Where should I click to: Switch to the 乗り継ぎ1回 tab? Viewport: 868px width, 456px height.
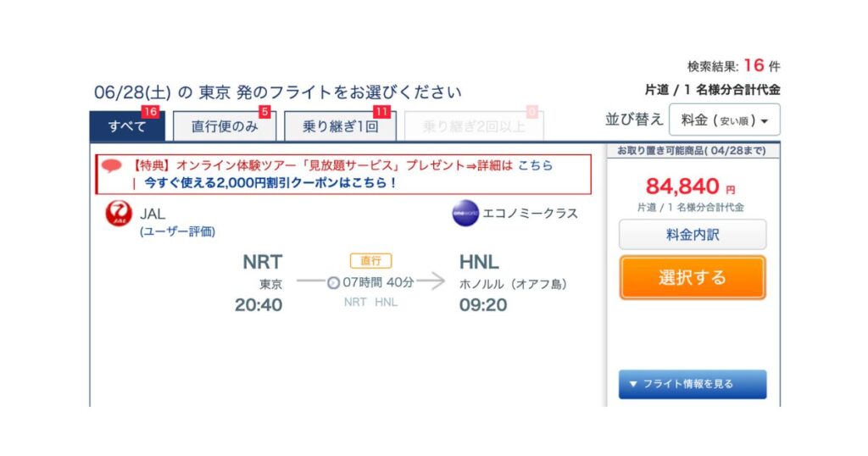point(341,126)
